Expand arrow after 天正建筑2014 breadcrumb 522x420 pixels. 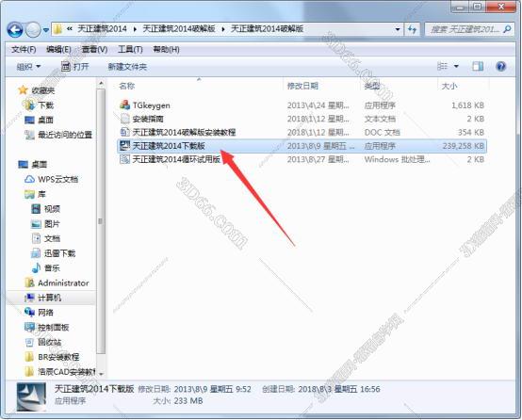[x=135, y=29]
